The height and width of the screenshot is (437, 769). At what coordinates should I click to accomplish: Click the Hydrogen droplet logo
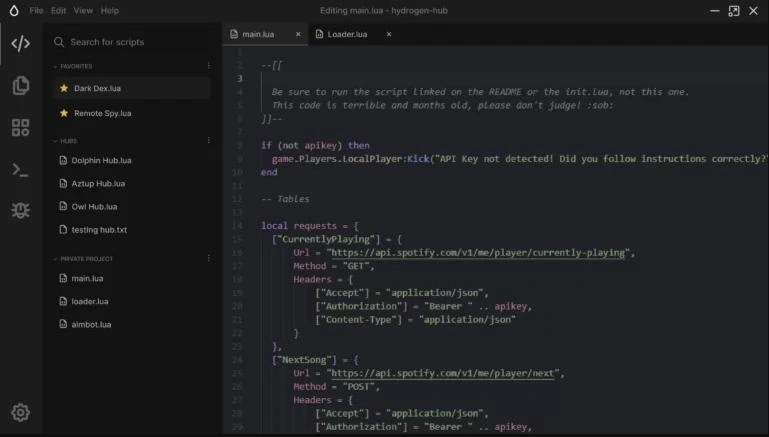pos(14,10)
